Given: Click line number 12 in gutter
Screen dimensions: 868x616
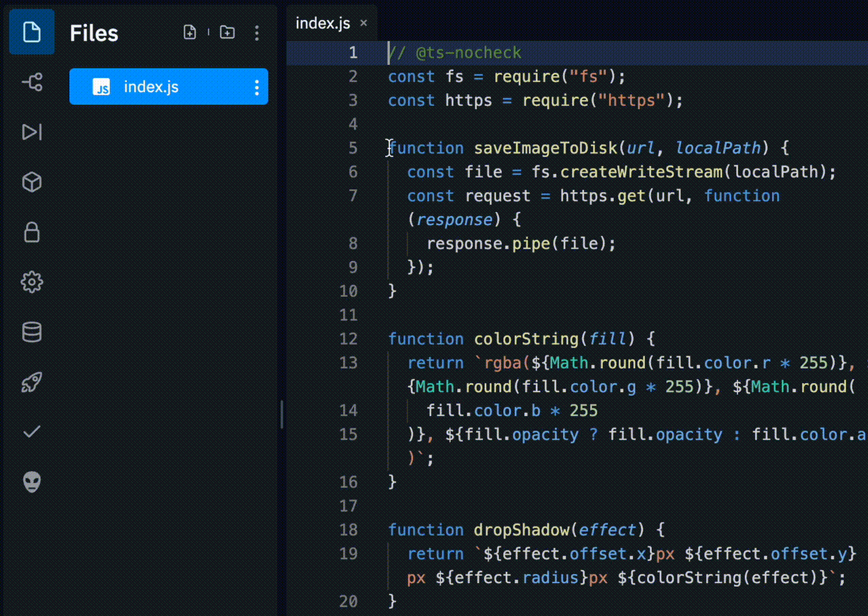Looking at the screenshot, I should (x=348, y=339).
